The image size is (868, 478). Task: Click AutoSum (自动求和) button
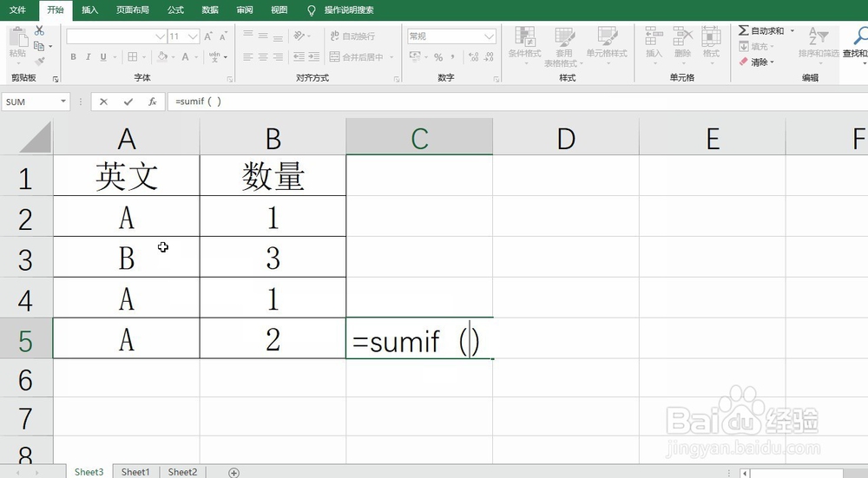coord(762,30)
